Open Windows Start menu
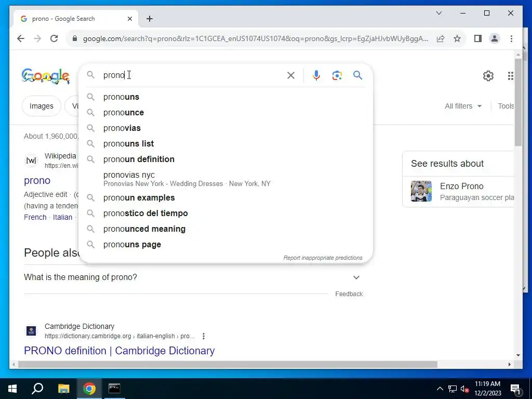532x399 pixels. [x=12, y=389]
